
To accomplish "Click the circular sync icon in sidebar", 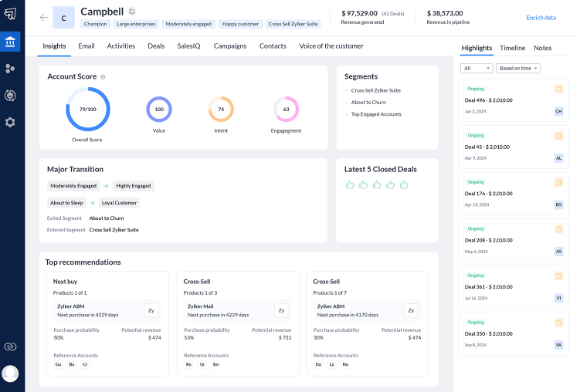I will tap(10, 95).
